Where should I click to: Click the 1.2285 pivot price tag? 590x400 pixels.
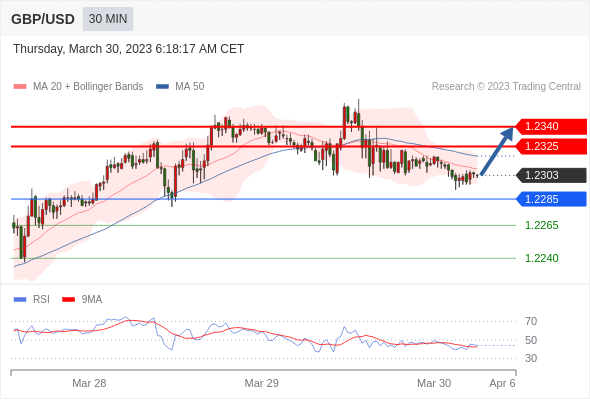551,199
